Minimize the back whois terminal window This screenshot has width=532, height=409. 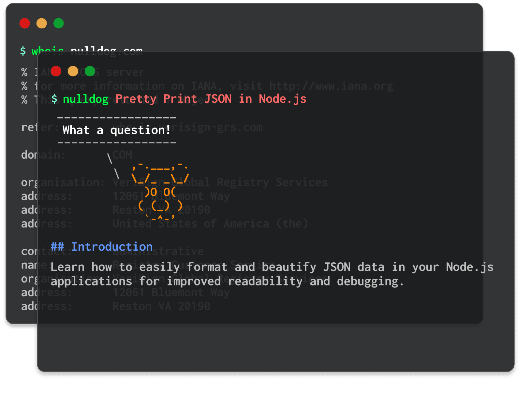42,23
